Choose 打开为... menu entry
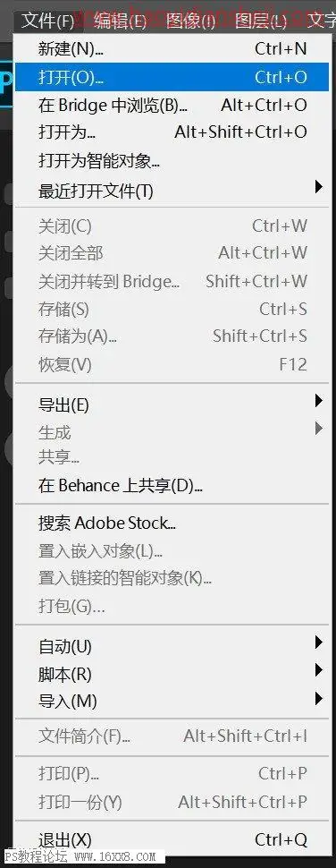 click(172, 132)
